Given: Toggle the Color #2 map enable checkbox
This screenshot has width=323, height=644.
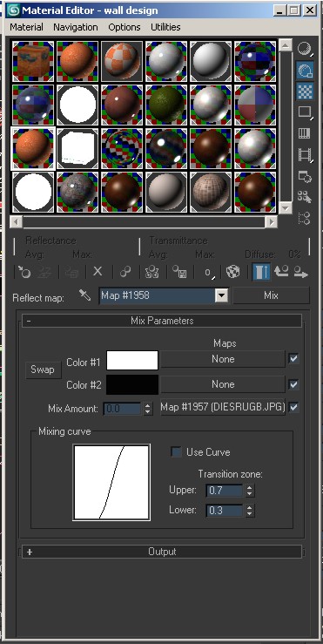Looking at the screenshot, I should point(293,385).
